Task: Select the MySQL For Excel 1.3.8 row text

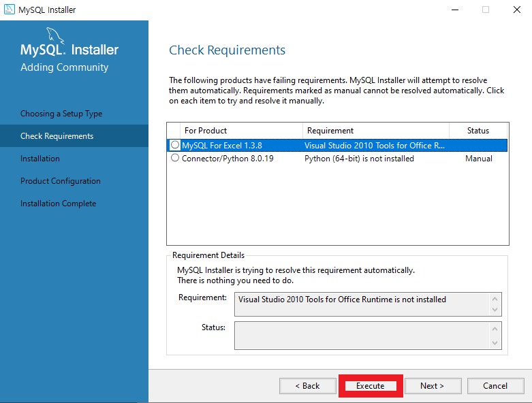Action: 222,146
